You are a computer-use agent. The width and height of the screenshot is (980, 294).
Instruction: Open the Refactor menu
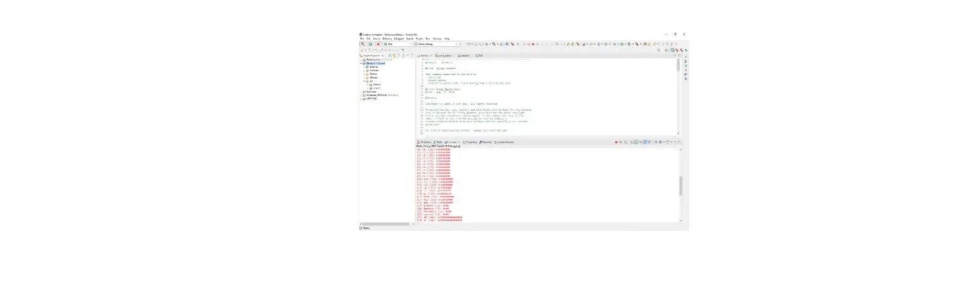coord(387,39)
